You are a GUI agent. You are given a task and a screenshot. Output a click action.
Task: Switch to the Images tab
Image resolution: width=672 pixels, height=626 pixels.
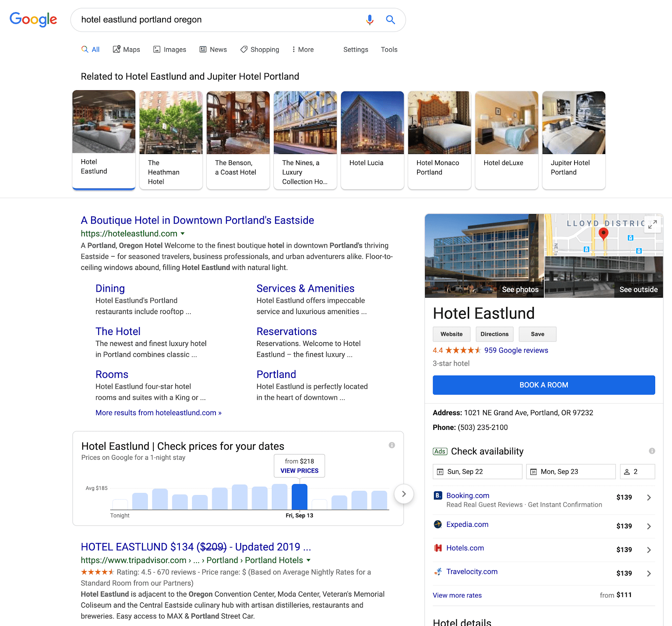point(170,50)
